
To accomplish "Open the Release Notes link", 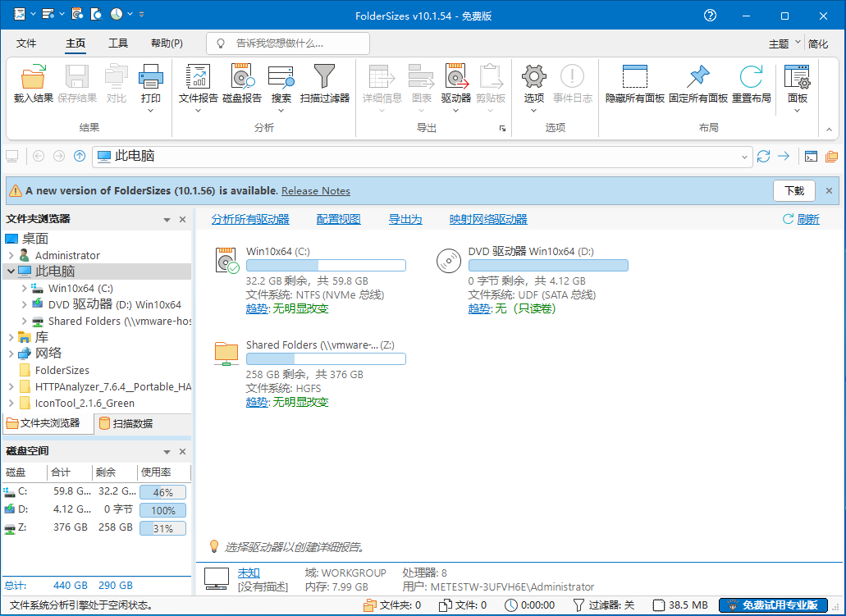I will click(316, 191).
